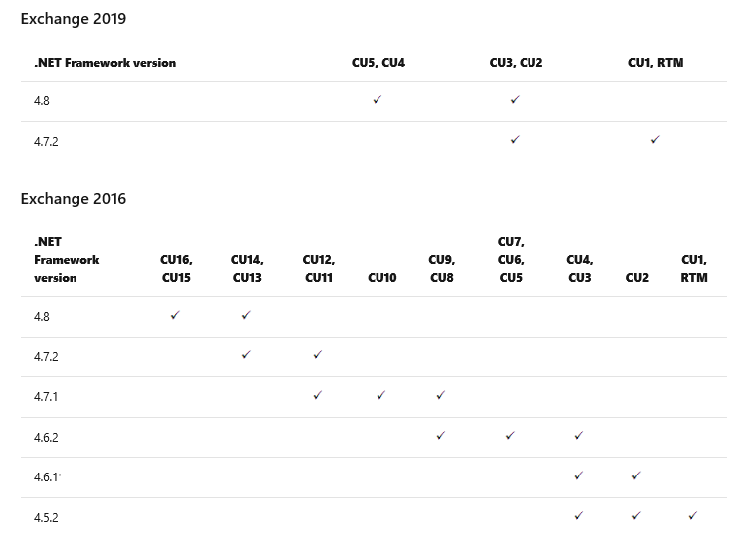Click the 4.6.2 checkmark under CU4, CU3
Viewport: 756px width, 543px height.
point(578,435)
